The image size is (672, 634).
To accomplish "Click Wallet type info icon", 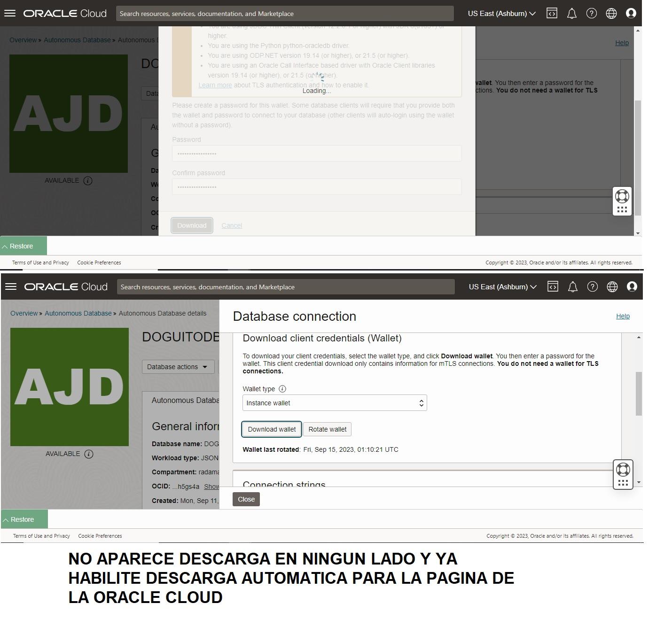I will point(282,389).
